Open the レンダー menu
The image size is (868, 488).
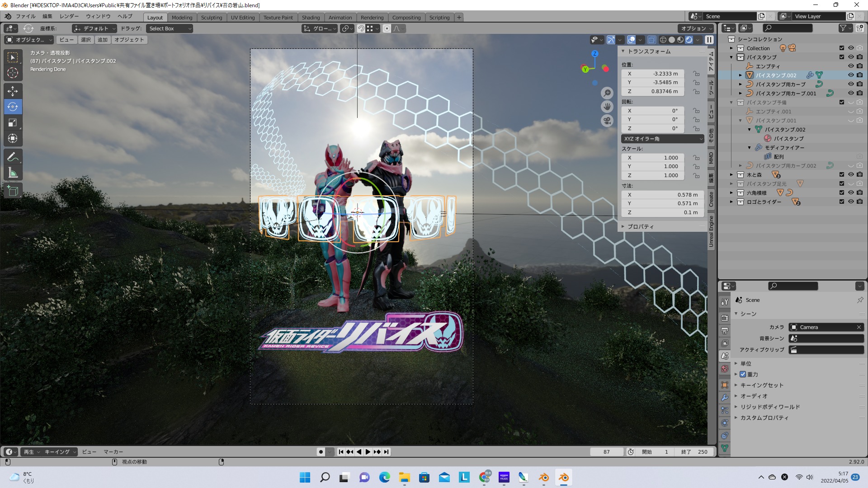coord(69,16)
